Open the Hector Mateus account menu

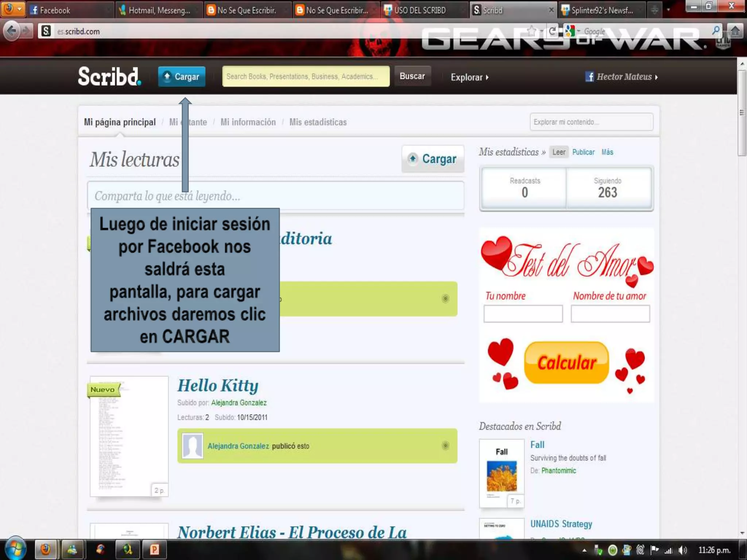[x=622, y=77]
